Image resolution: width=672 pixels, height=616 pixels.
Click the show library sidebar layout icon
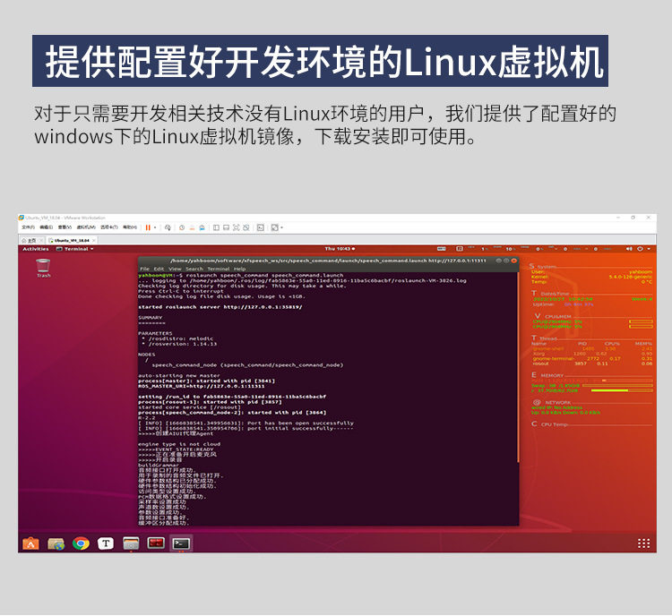216,227
